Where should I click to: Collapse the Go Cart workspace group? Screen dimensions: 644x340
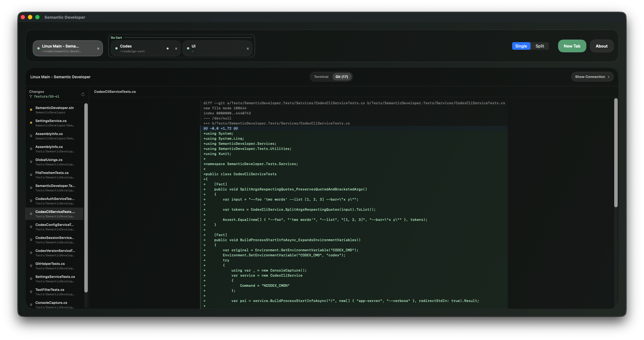[116, 37]
